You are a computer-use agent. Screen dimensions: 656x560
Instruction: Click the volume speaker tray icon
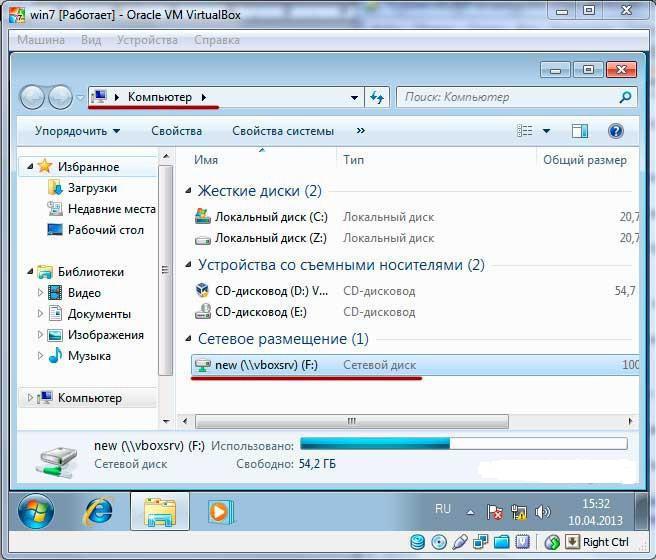pyautogui.click(x=543, y=512)
